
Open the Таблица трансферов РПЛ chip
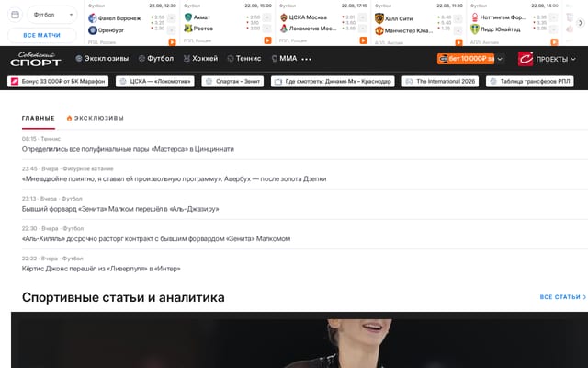tap(529, 82)
